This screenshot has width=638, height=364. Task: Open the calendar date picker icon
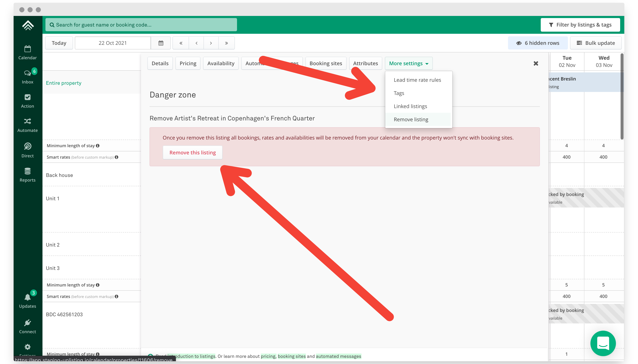point(161,43)
